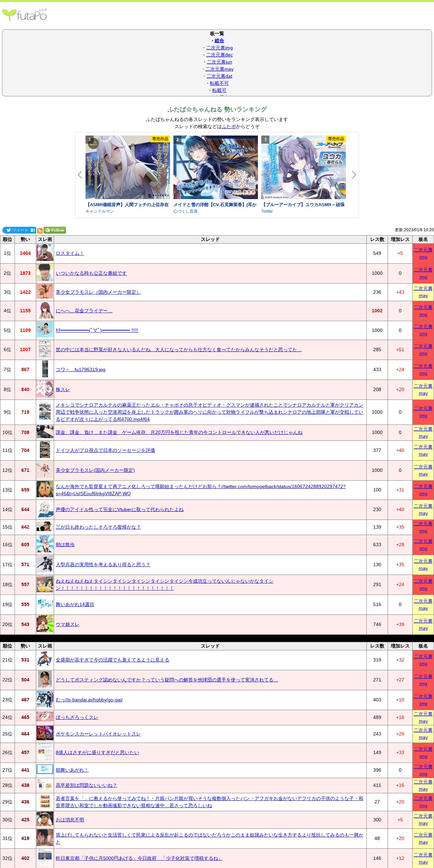434x868 pixels.
Task: Open 二次元裏 img board in the ロスタイム！ row
Action: click(423, 253)
